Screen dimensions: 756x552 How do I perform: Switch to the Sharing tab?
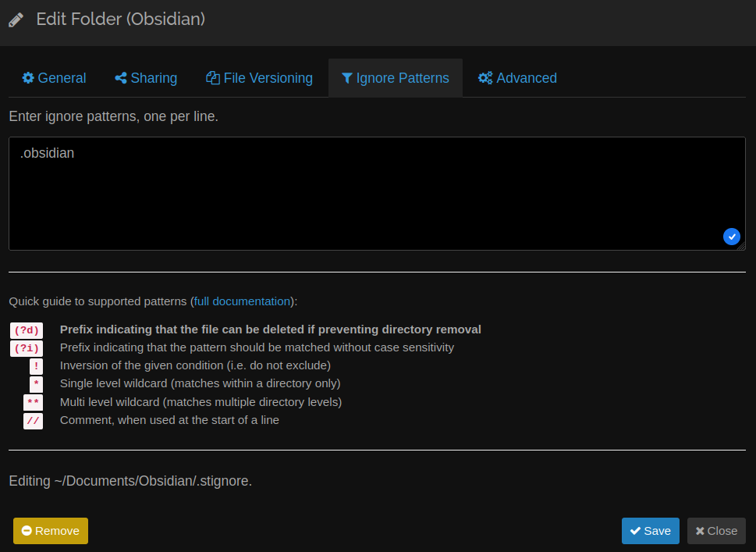146,78
